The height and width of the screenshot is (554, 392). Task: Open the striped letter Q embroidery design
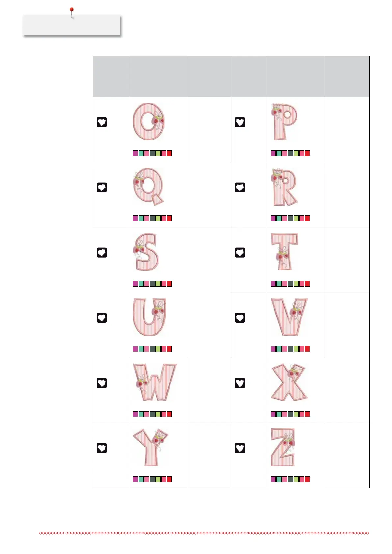click(148, 187)
